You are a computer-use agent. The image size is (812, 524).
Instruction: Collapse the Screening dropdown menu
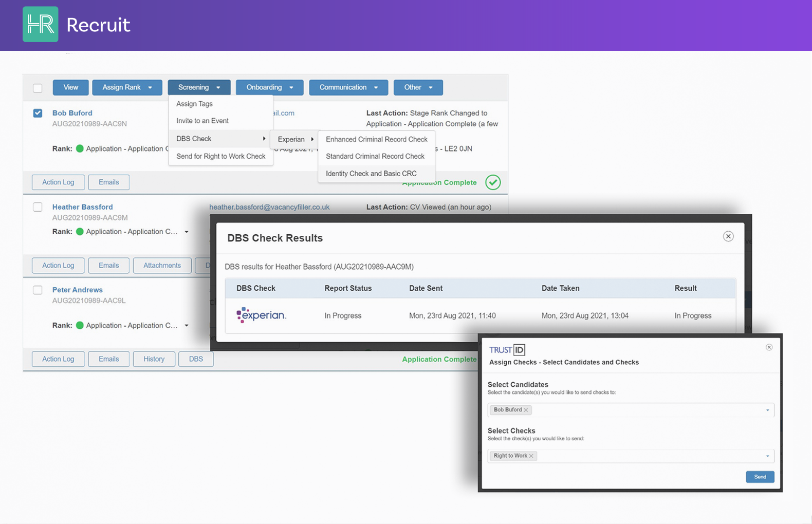pyautogui.click(x=199, y=87)
